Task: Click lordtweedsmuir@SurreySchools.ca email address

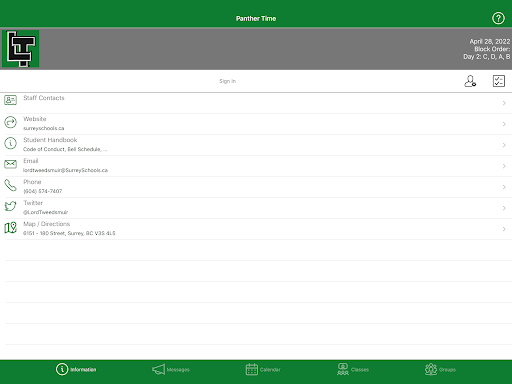Action: tap(65, 170)
